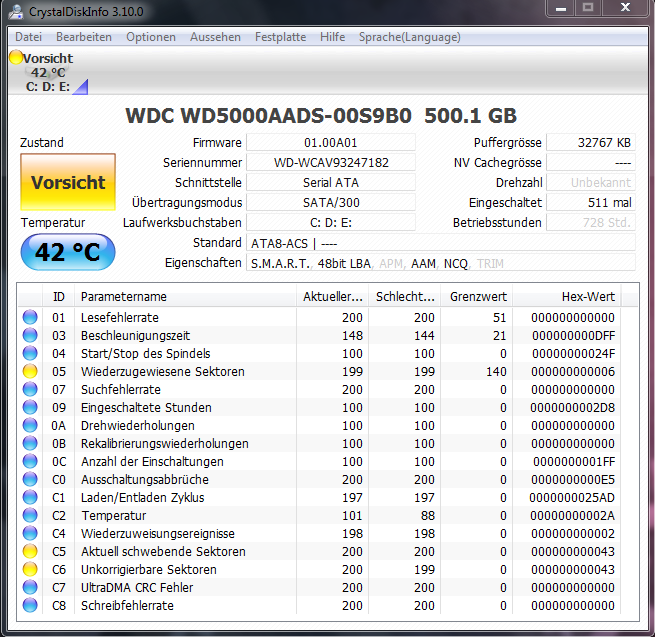
Task: Close the CrystalDiskInfo window
Action: tap(625, 8)
